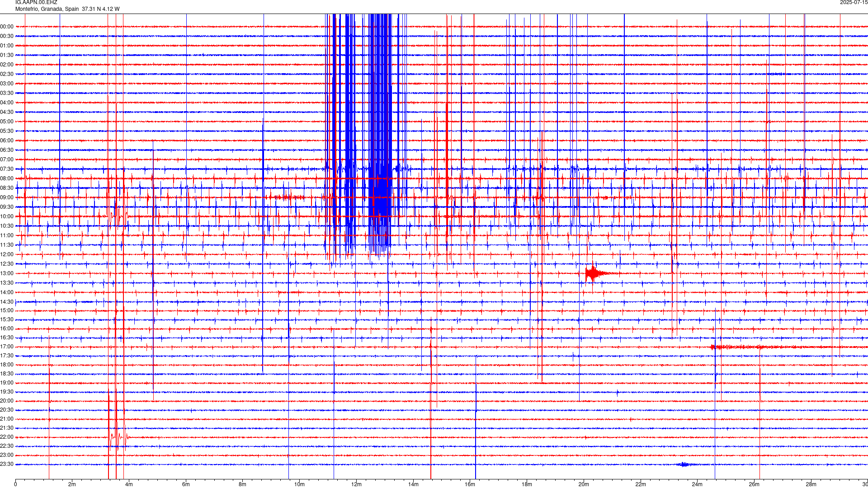Select the 21:00 time row label
Viewport: 868px width, 488px height.
(7, 419)
